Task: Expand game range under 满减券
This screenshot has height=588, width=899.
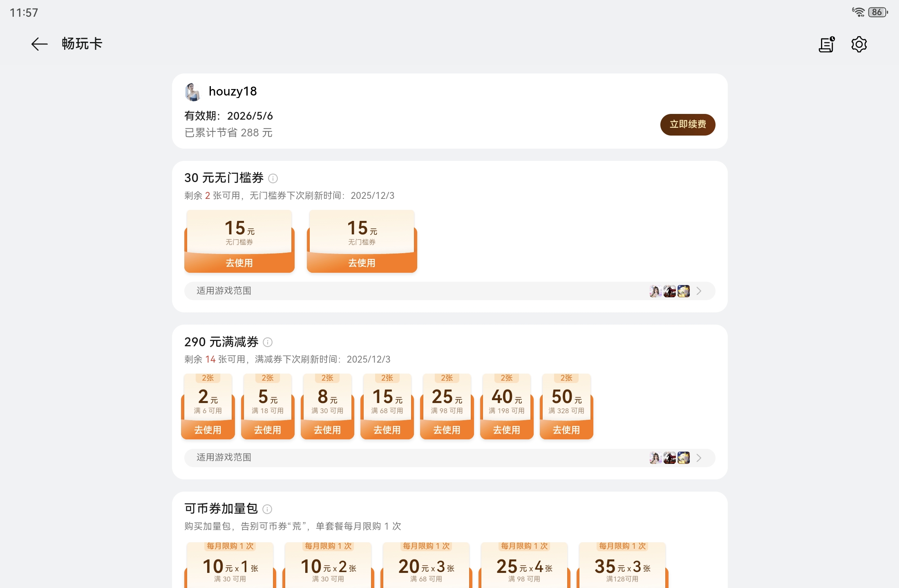Action: tap(449, 458)
